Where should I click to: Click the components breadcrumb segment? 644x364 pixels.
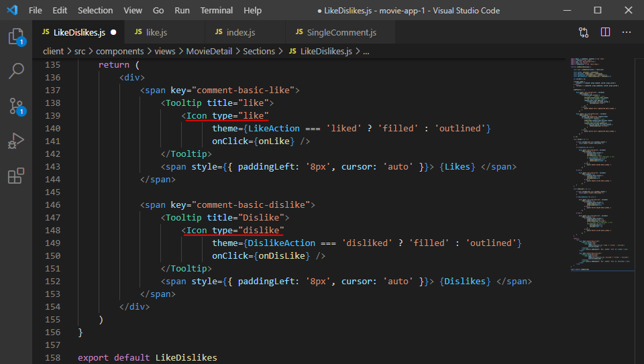click(x=120, y=52)
